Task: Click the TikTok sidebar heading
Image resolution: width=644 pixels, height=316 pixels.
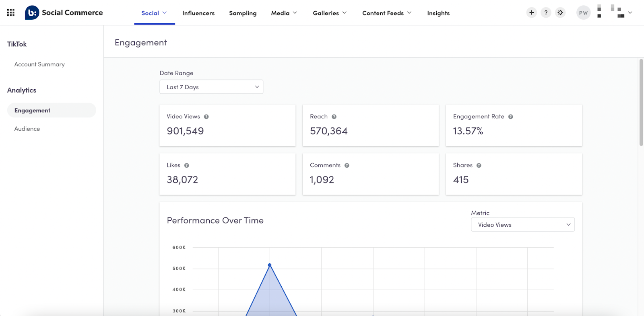Action: pos(17,44)
